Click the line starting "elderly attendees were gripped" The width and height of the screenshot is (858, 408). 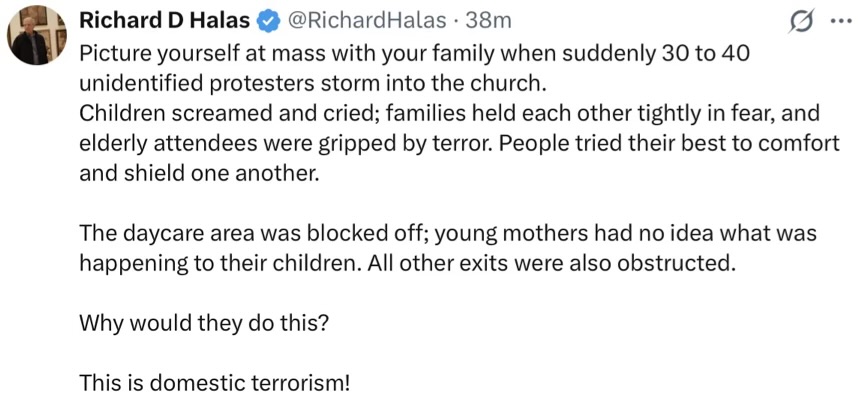[x=460, y=142]
